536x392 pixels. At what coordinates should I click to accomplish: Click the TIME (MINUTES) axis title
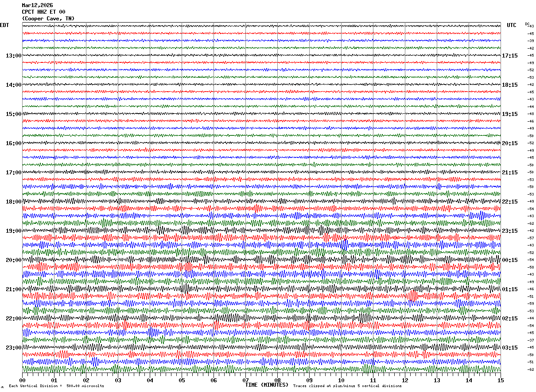pos(267,385)
